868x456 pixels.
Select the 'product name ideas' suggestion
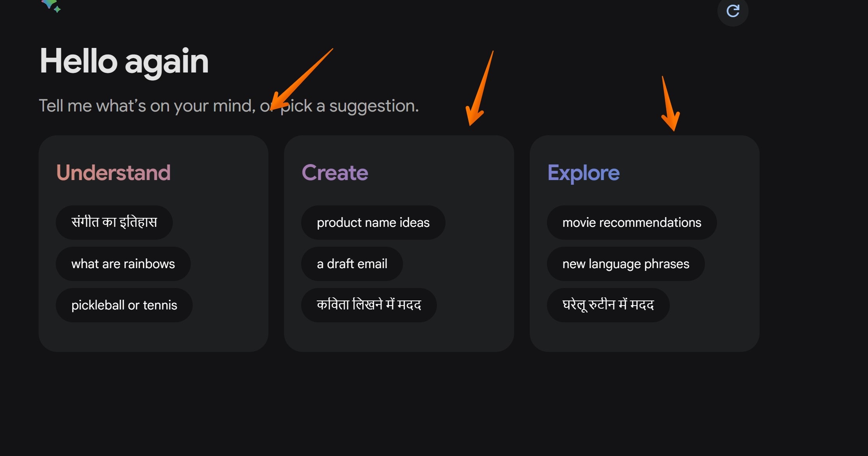point(373,223)
